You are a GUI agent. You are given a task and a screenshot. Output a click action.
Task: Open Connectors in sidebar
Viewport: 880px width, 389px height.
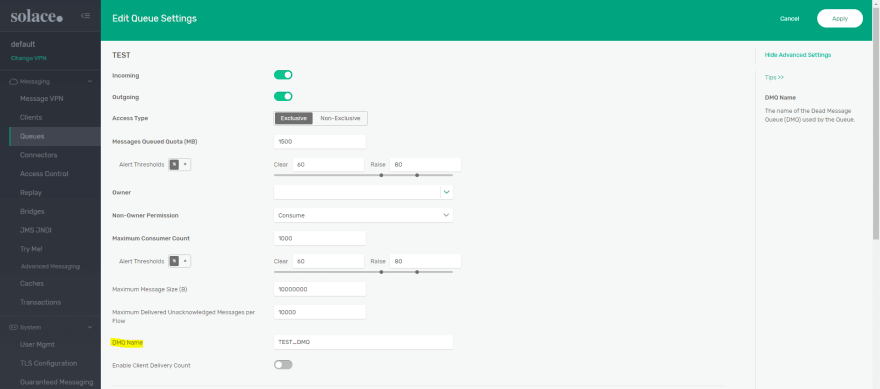pyautogui.click(x=39, y=155)
